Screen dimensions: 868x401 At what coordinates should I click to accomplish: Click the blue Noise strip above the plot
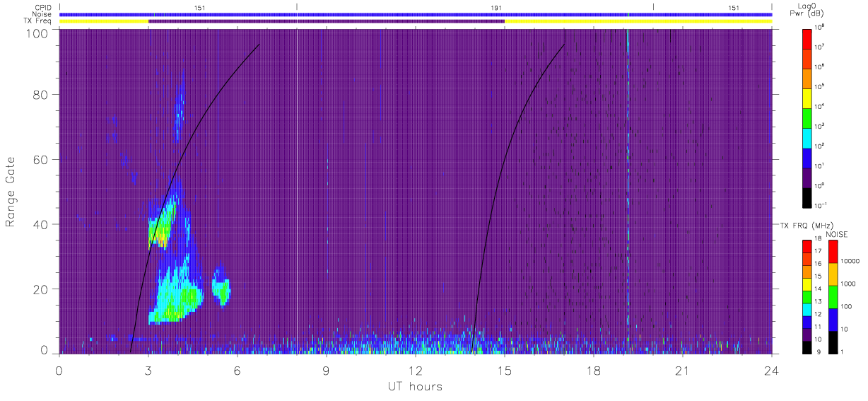(416, 14)
